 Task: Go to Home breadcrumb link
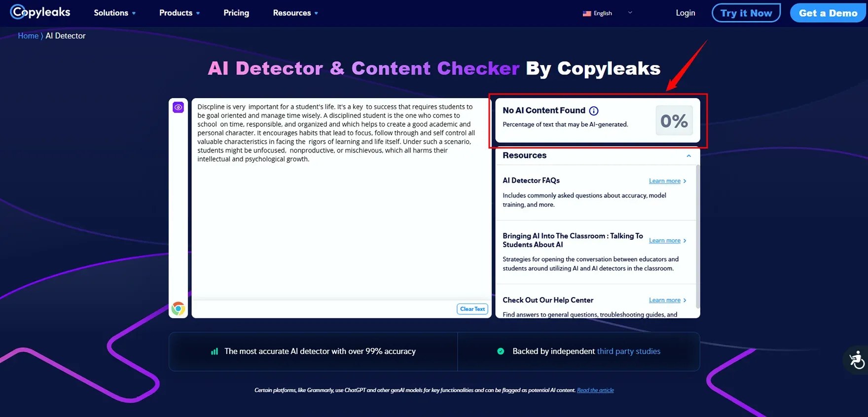(x=28, y=36)
